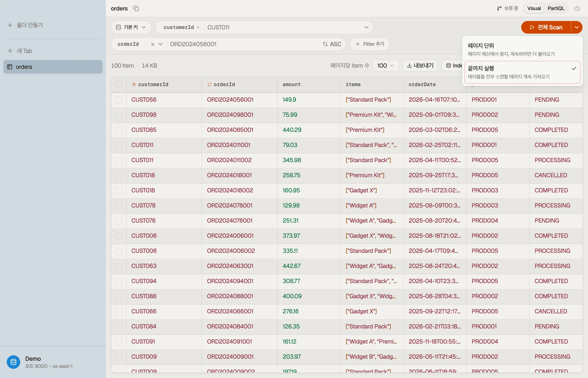
Task: Click the orders table icon in sidebar
Action: (10, 67)
